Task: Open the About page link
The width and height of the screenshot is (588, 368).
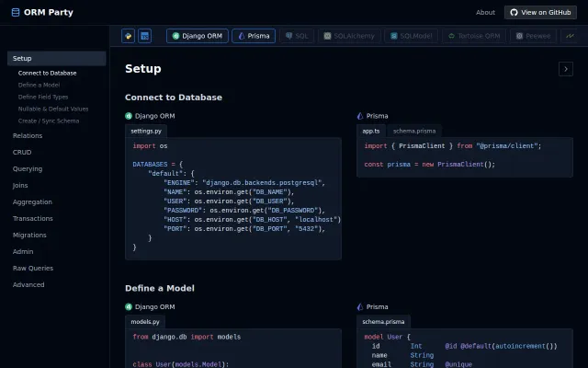Action: 485,12
